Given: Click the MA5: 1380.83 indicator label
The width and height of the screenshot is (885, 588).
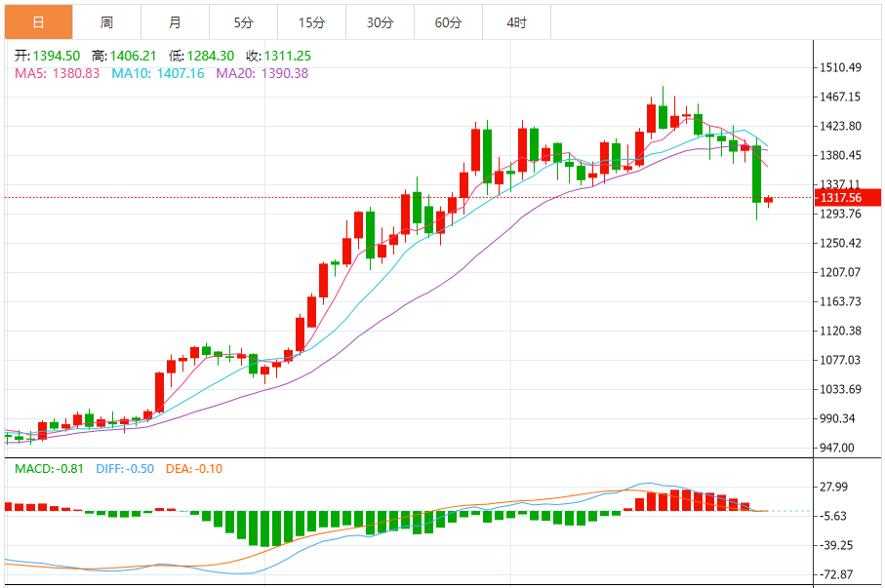Looking at the screenshot, I should click(57, 73).
